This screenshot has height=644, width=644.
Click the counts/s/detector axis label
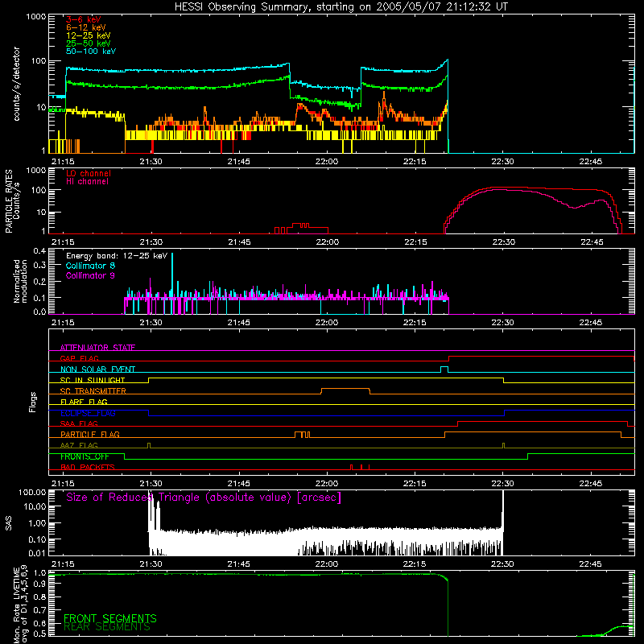point(16,84)
